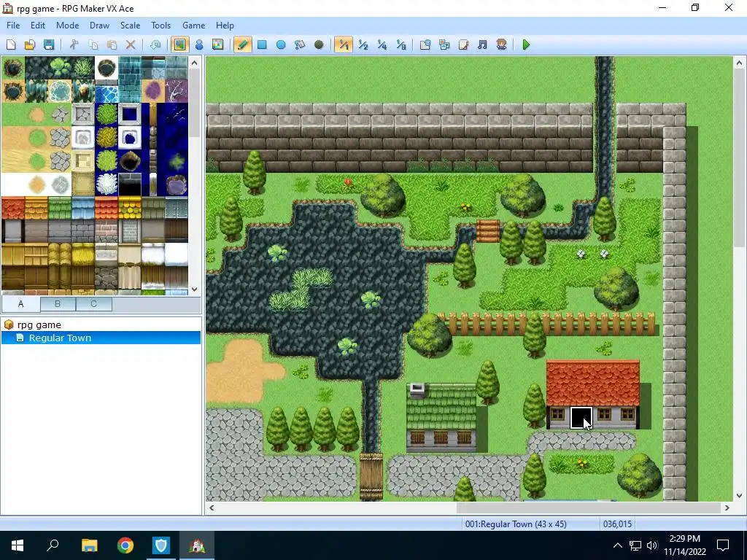
Task: Open the Windows Start menu
Action: click(x=18, y=545)
